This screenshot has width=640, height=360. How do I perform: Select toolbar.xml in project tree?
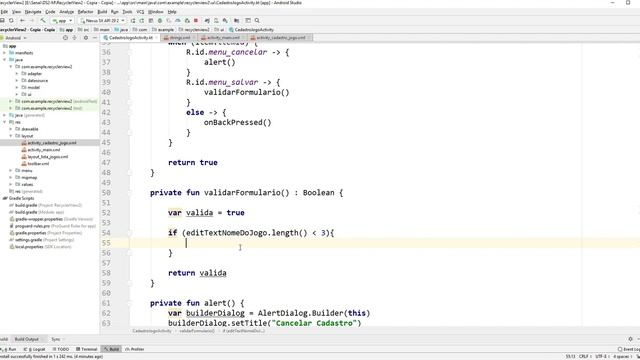coord(38,164)
